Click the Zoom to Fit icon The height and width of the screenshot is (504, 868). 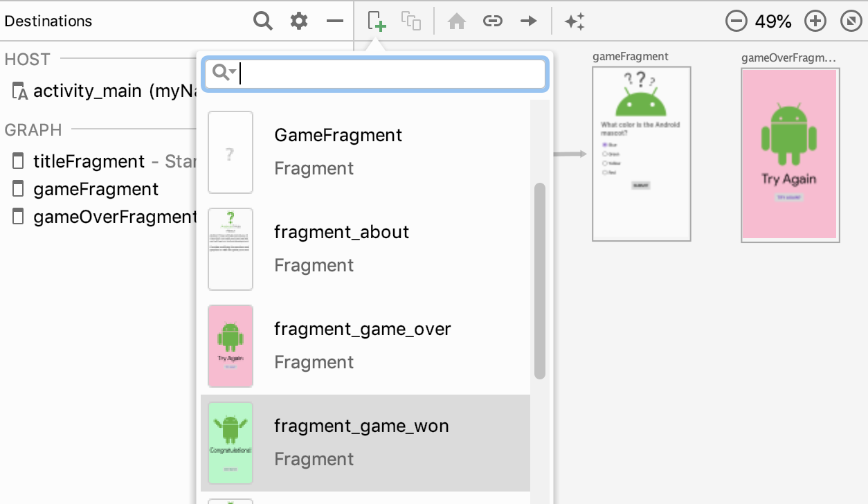tap(851, 21)
